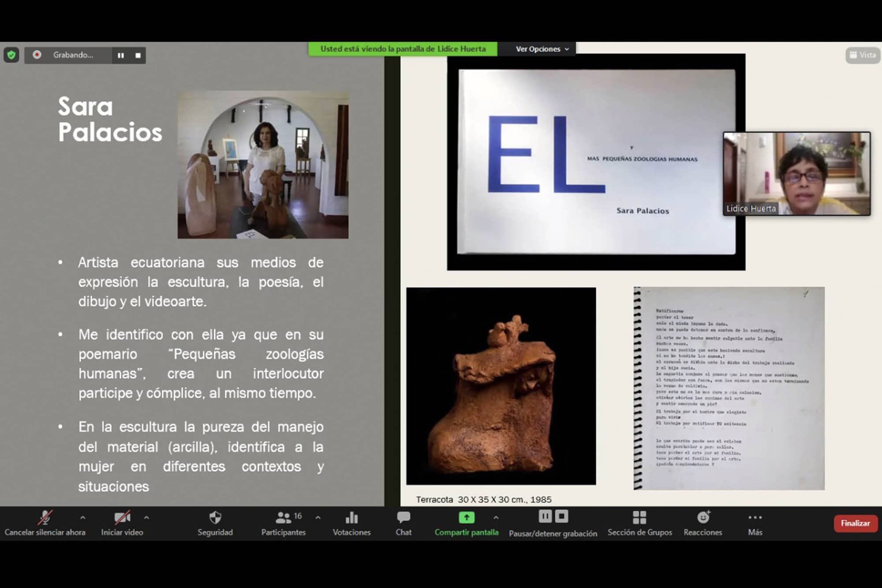The height and width of the screenshot is (588, 882).
Task: Toggle camera with Iniciar video
Action: click(122, 523)
